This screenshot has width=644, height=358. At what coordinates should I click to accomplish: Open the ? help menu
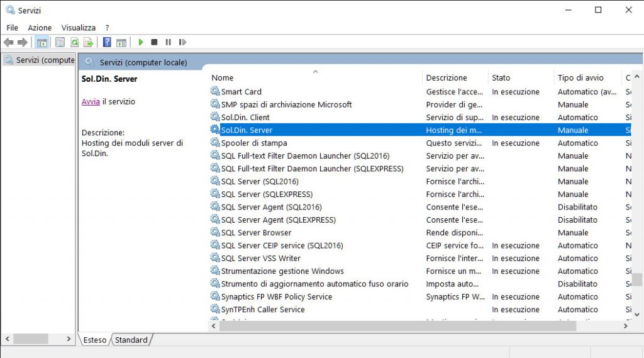(107, 28)
